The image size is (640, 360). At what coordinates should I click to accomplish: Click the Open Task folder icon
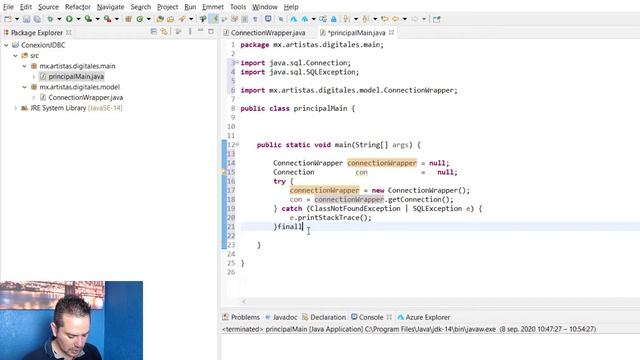[170, 19]
